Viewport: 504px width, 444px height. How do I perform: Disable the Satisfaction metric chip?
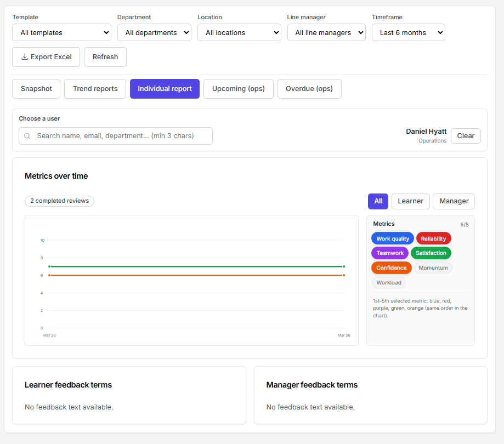pyautogui.click(x=431, y=253)
